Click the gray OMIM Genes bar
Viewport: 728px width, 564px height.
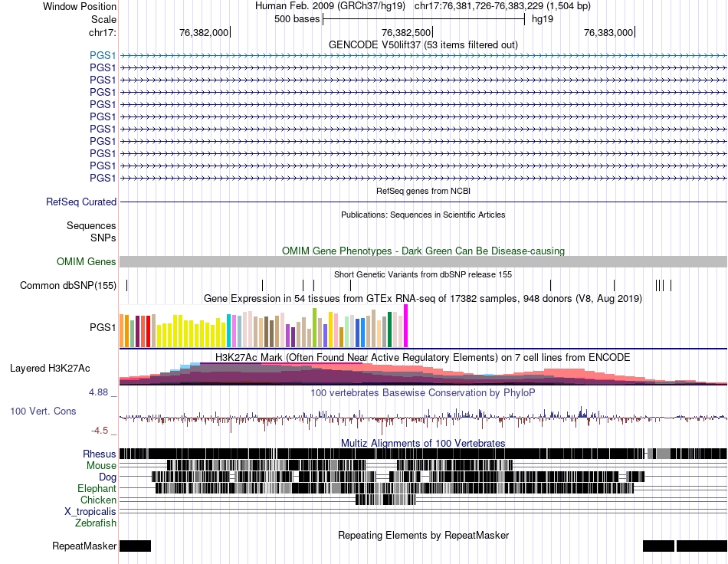point(423,261)
